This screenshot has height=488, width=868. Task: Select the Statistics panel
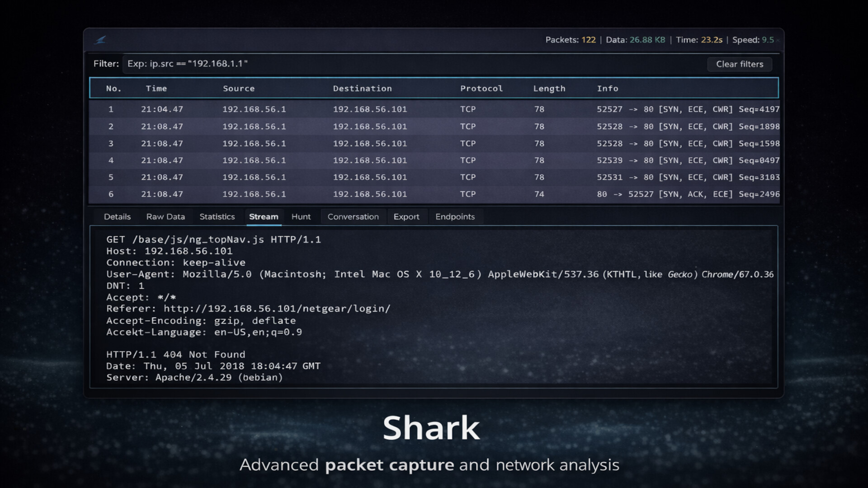point(217,216)
